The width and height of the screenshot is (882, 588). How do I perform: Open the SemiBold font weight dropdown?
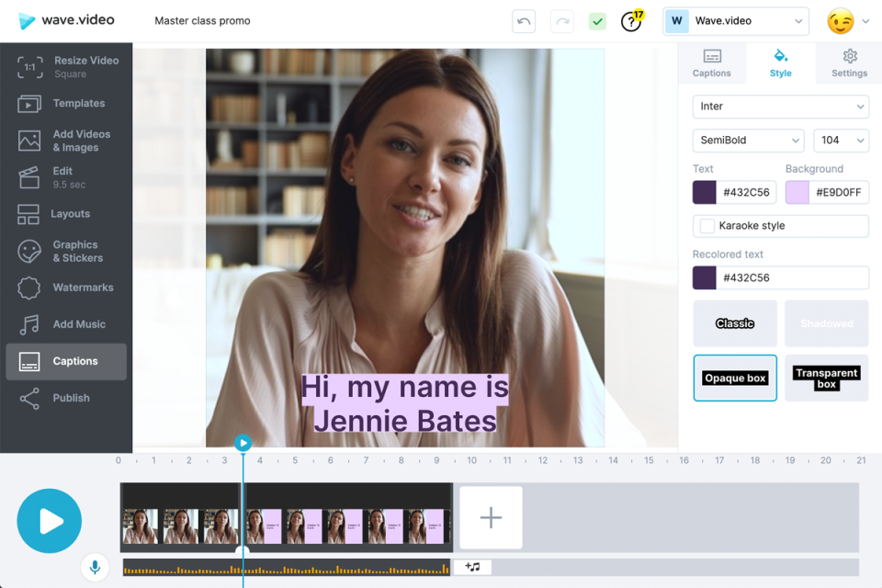click(748, 141)
